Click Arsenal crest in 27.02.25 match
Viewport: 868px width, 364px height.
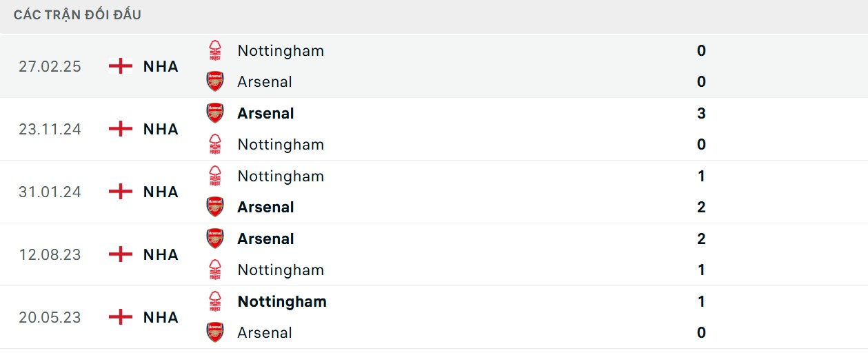[x=215, y=81]
